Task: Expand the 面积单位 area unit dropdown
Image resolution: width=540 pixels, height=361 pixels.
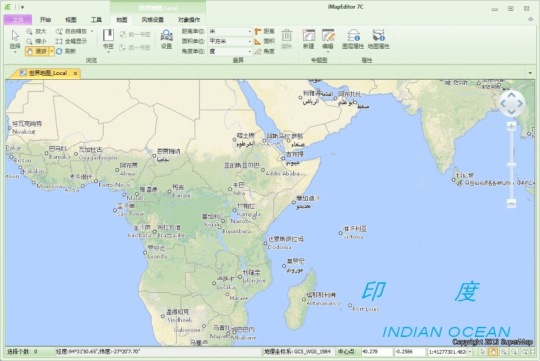Action: (x=250, y=41)
